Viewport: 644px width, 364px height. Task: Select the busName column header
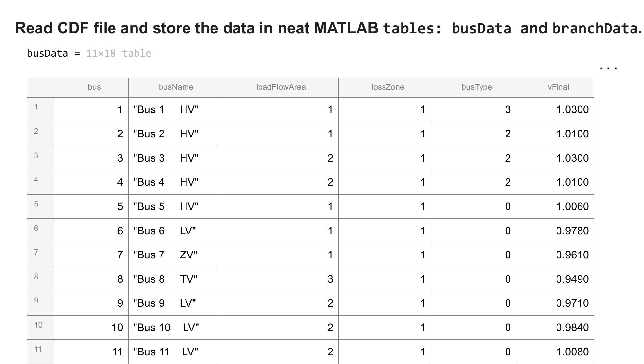pyautogui.click(x=173, y=87)
